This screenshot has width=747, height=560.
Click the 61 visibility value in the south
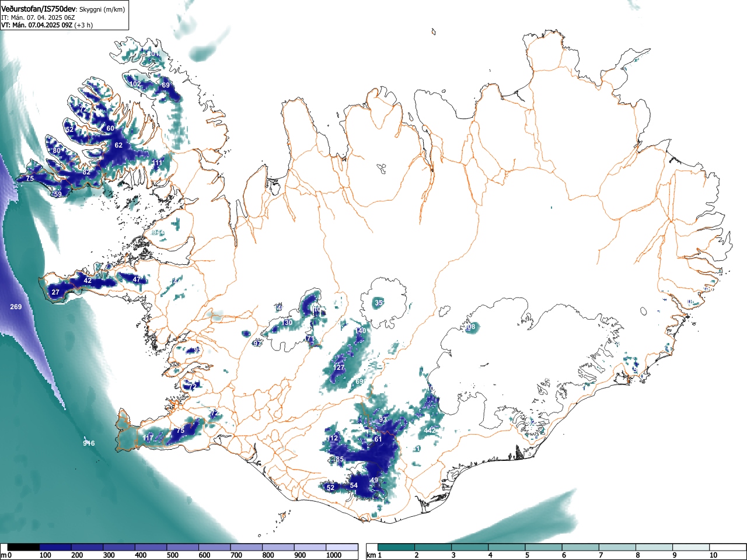378,439
